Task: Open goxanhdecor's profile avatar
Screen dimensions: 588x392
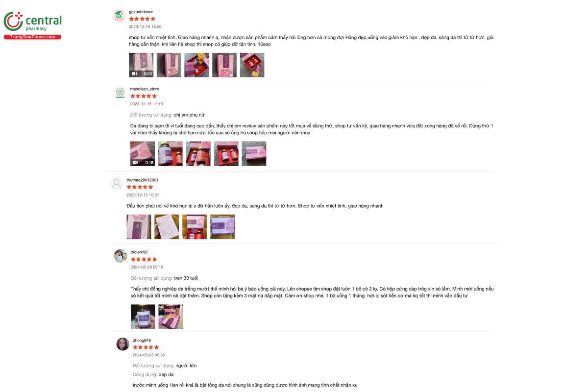Action: coord(119,16)
